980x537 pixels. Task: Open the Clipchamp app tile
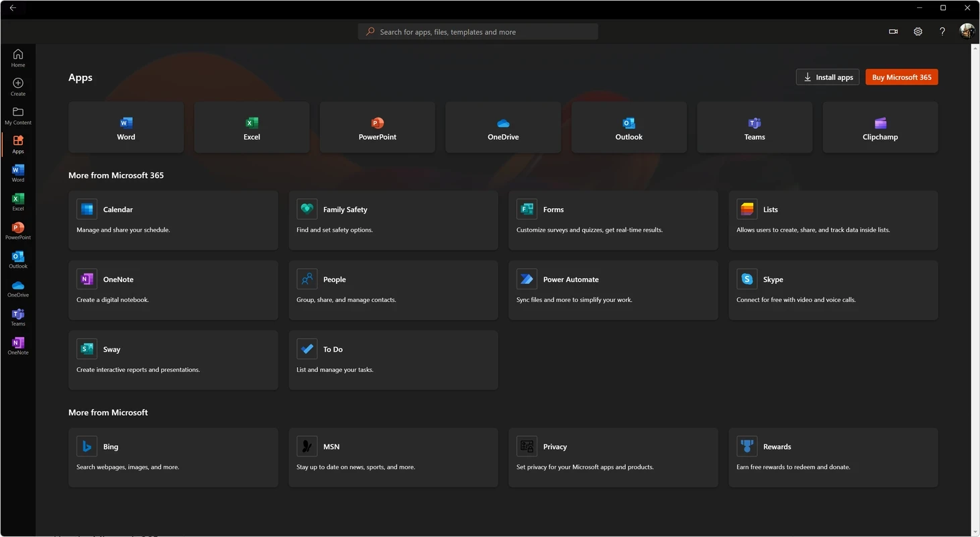[x=880, y=128]
